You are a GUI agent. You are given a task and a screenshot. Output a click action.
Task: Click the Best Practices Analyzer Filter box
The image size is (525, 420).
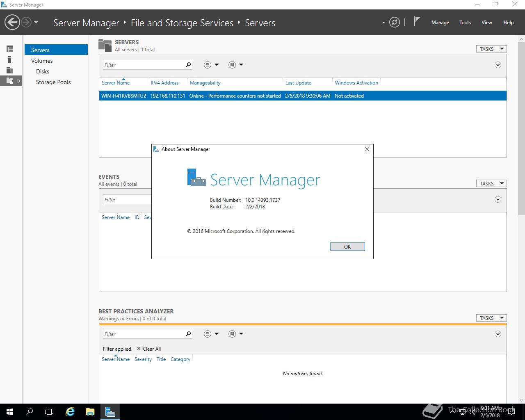tap(143, 334)
